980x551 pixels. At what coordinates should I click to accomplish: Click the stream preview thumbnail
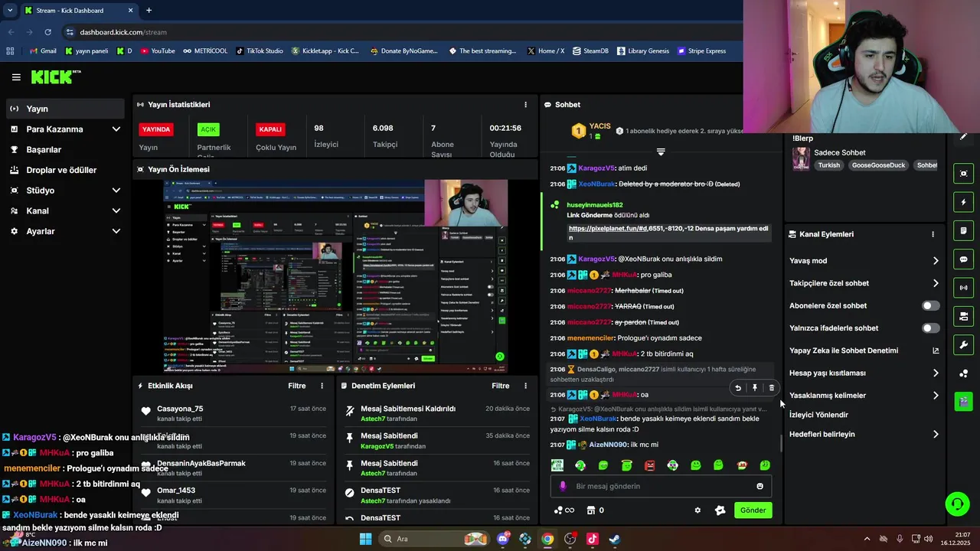tap(335, 276)
